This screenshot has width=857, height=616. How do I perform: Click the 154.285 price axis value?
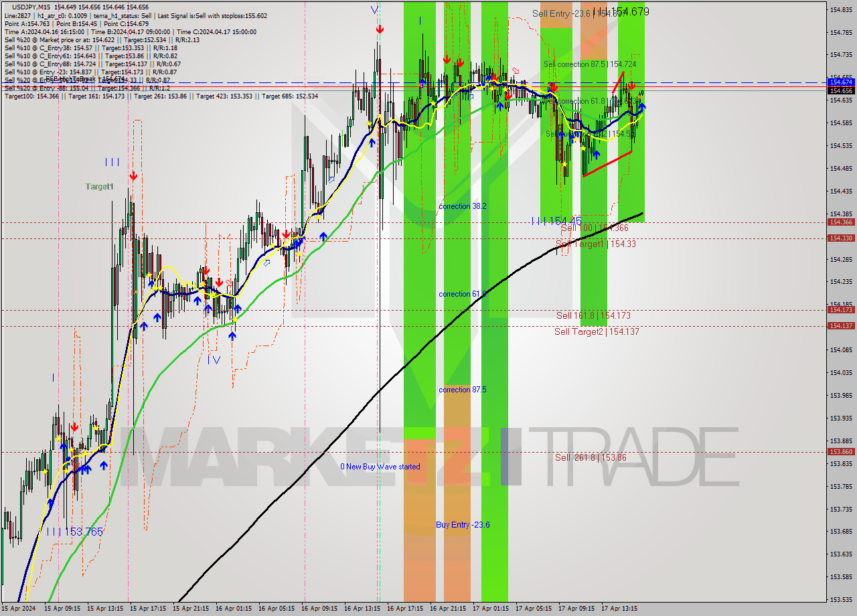tap(841, 259)
